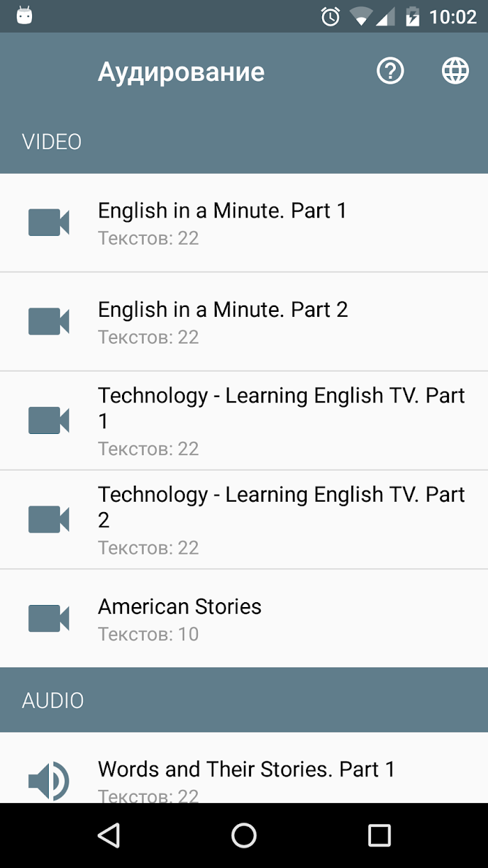Tap camera icon beside English in a Minute Part 1
This screenshot has height=868, width=488.
(49, 223)
